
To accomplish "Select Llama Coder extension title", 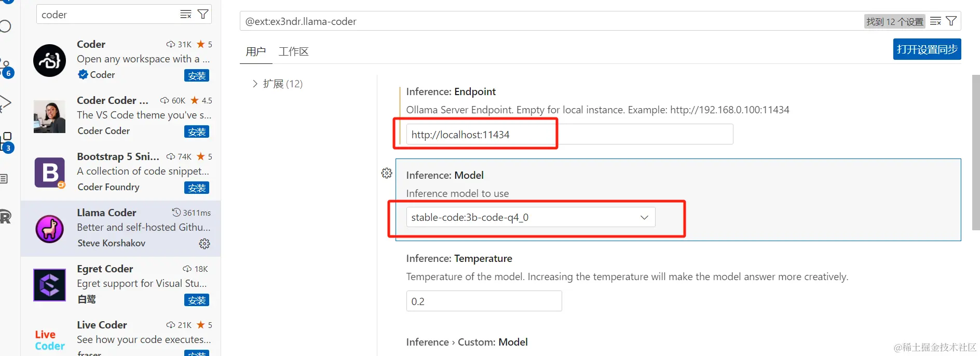I will [106, 213].
